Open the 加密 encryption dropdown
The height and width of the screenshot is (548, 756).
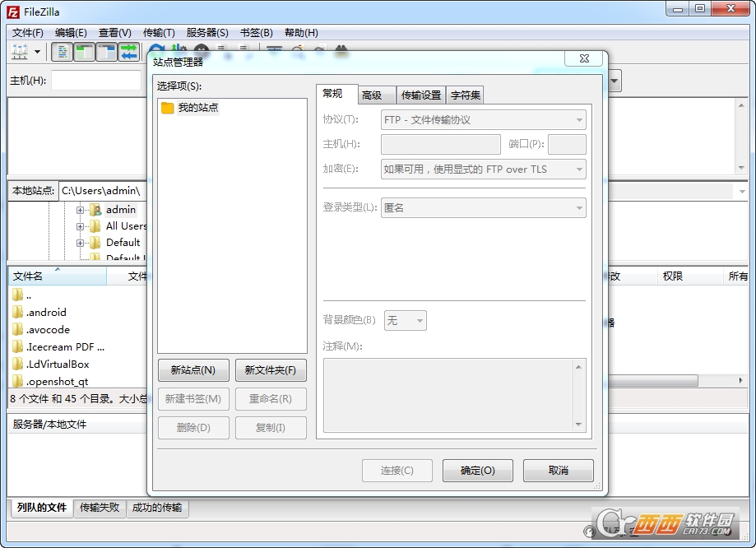coord(483,170)
